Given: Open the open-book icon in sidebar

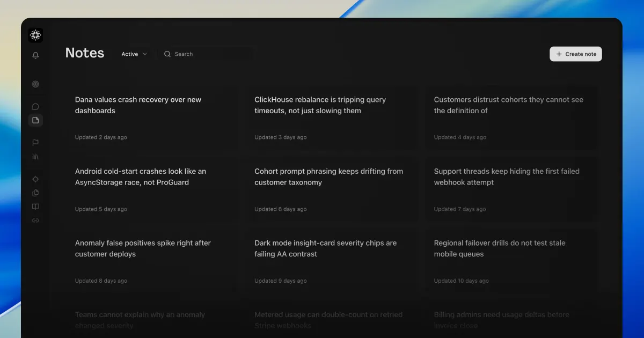Looking at the screenshot, I should [x=35, y=207].
